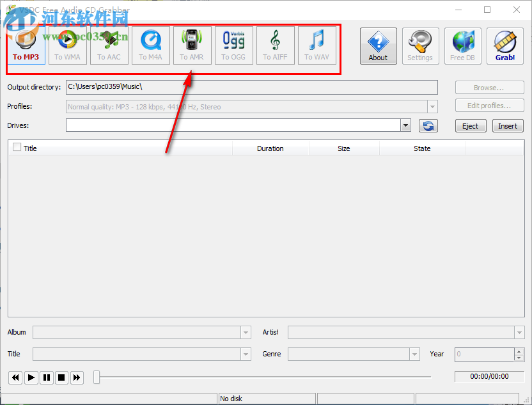Open the Profiles quality dropdown
532x405 pixels.
coord(432,106)
